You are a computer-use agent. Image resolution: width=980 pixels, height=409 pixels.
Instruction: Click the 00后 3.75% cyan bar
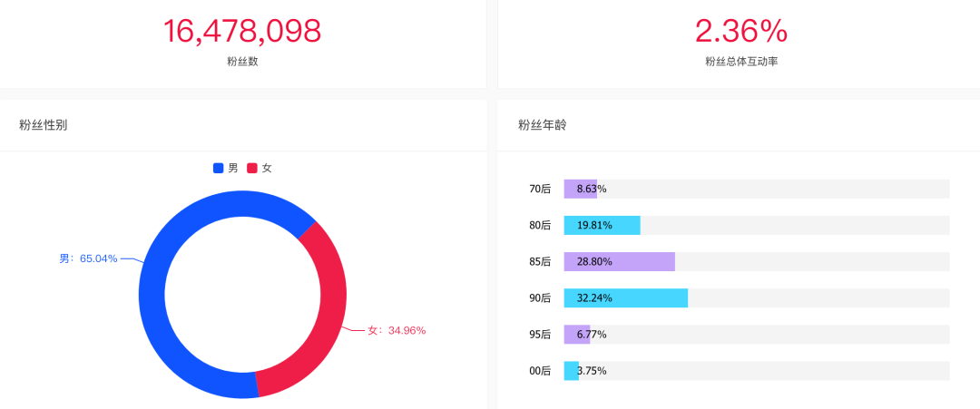click(x=572, y=370)
